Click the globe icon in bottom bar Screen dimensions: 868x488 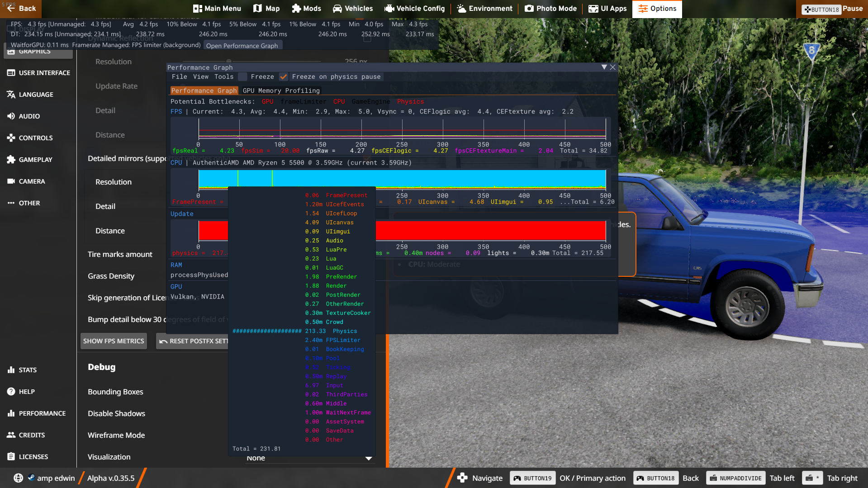pos(18,478)
